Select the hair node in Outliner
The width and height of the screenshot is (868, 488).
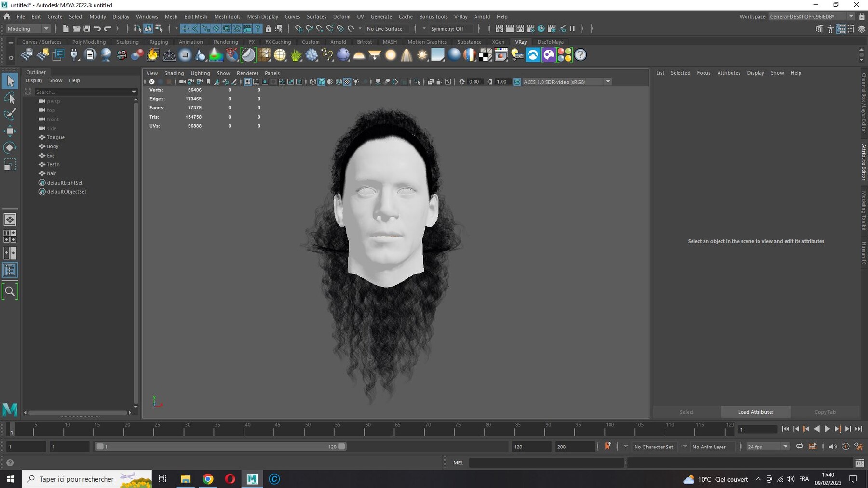point(52,173)
